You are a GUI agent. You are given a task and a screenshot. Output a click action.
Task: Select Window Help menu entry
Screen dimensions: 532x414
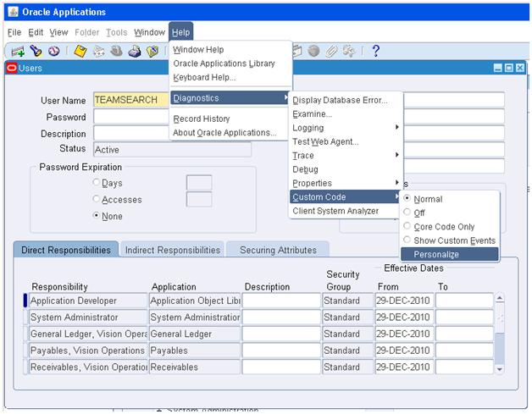230,49
